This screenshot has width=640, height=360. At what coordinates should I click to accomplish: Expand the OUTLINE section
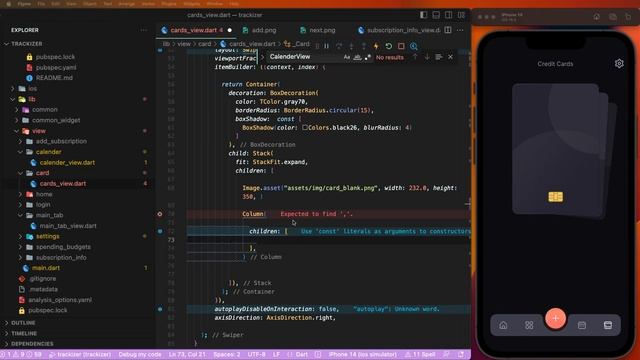[x=23, y=323]
